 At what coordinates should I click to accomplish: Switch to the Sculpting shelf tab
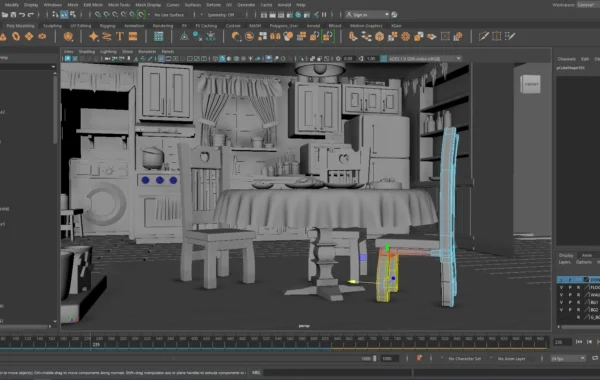tap(52, 26)
